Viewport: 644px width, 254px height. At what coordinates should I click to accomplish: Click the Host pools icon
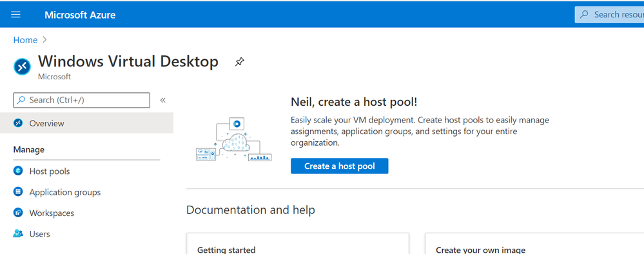pos(18,171)
